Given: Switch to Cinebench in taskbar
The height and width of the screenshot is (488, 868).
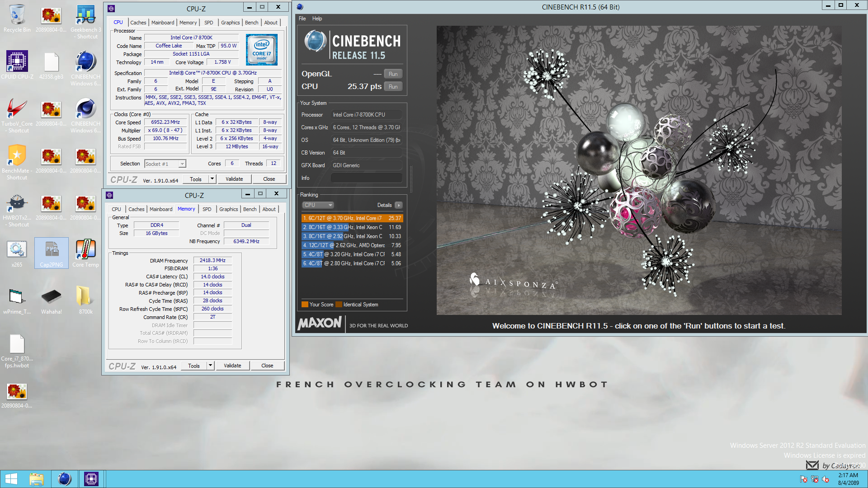Looking at the screenshot, I should 65,479.
